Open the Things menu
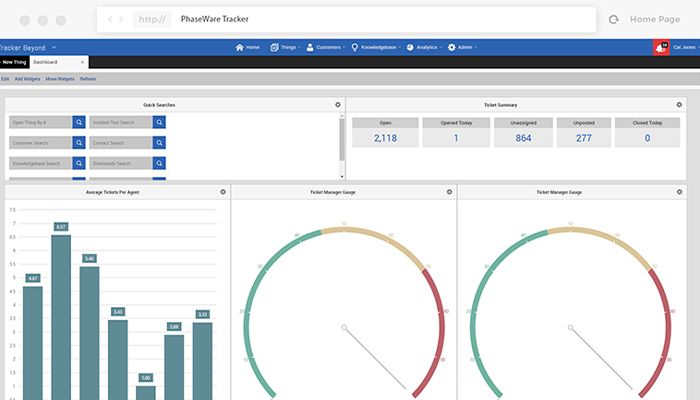Viewport: 700px width, 400px height. [285, 47]
